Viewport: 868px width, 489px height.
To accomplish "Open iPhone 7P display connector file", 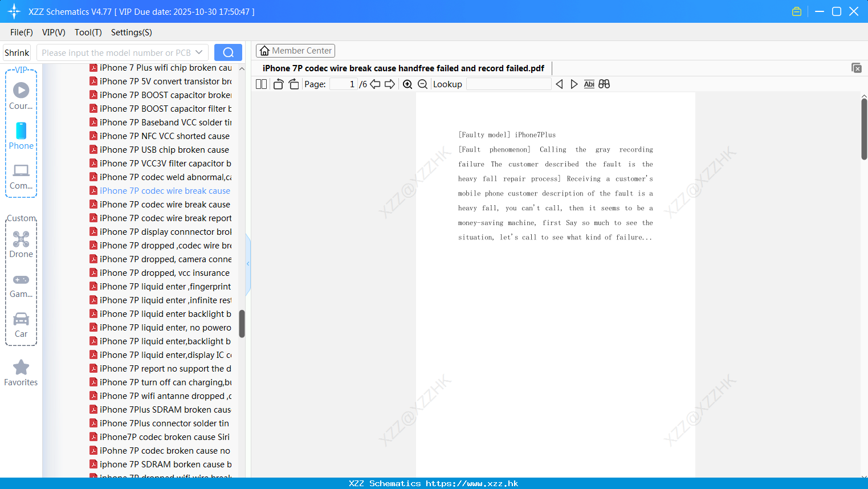I will pos(161,232).
